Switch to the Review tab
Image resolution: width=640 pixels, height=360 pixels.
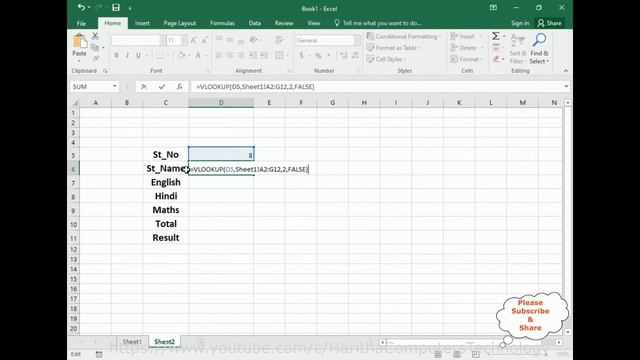(284, 23)
